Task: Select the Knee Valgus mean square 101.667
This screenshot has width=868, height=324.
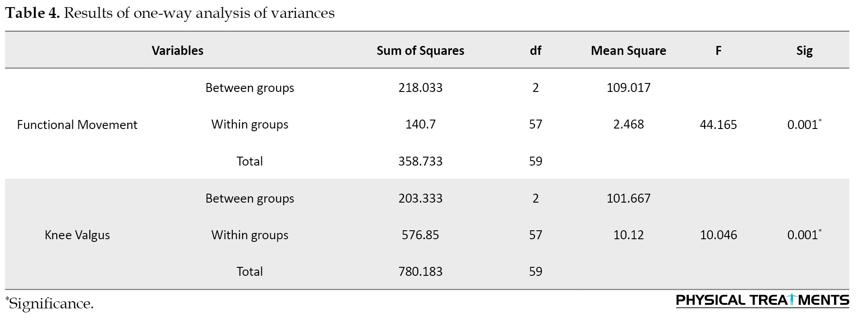Action: [x=629, y=198]
